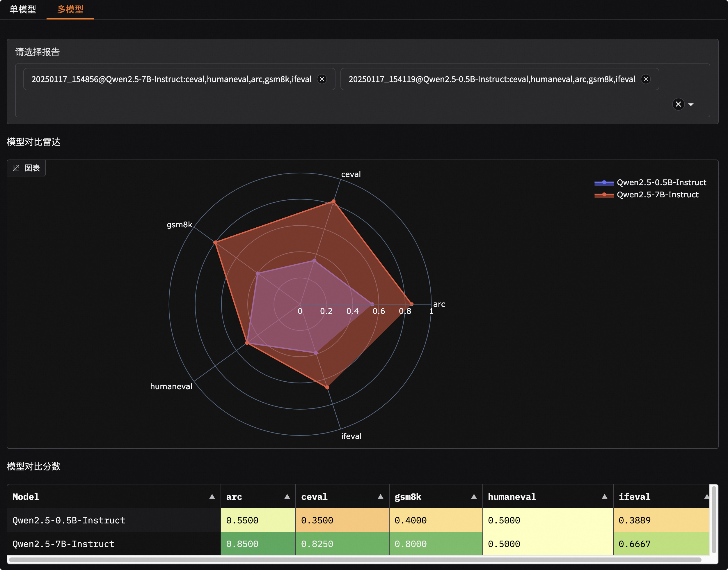728x570 pixels.
Task: Click the table's horizontal scrollbar
Action: point(355,560)
